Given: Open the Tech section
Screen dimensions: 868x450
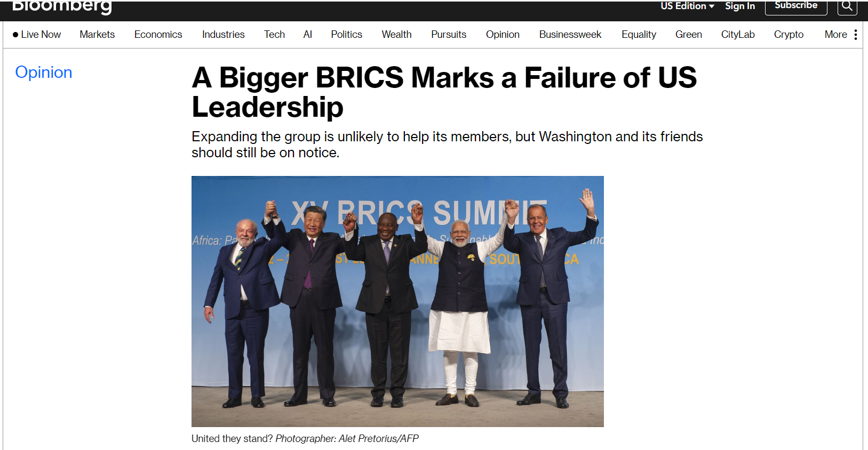Looking at the screenshot, I should [x=274, y=35].
